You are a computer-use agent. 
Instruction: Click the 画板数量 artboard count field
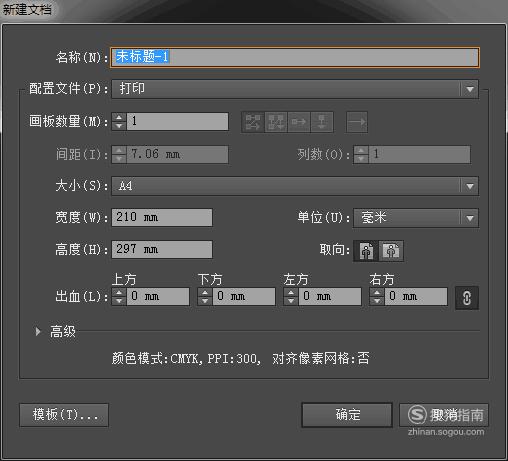[x=178, y=121]
